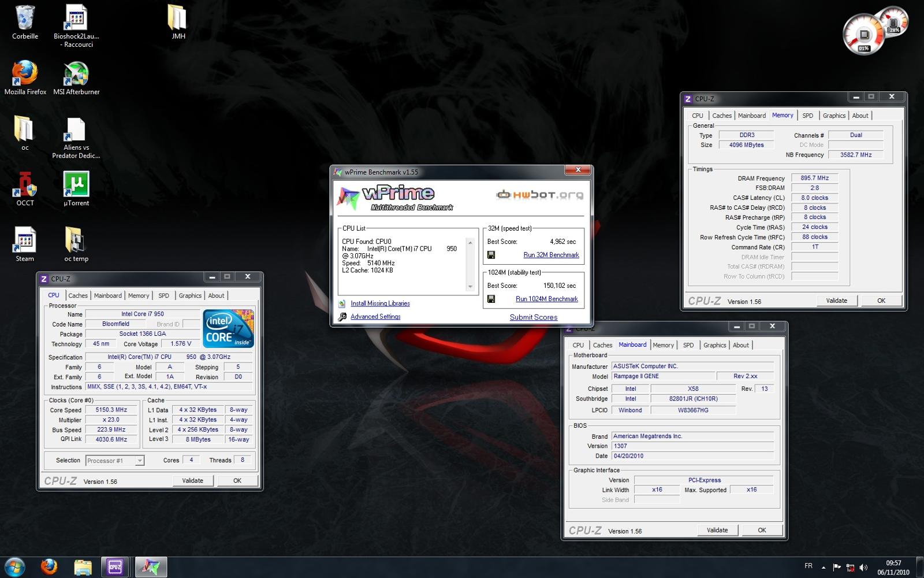This screenshot has height=578, width=924.
Task: Click the Core Speed 5150.3 MHz field
Action: pos(111,410)
